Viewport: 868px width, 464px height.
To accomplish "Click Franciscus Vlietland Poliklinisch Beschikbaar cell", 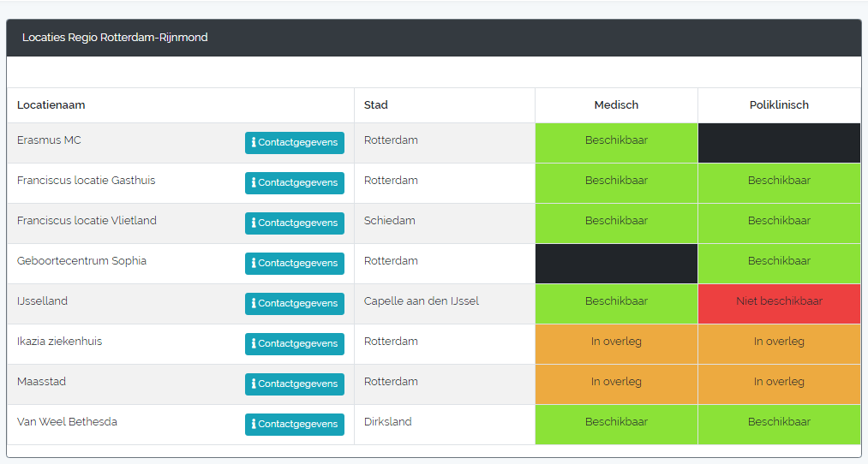I will click(779, 223).
